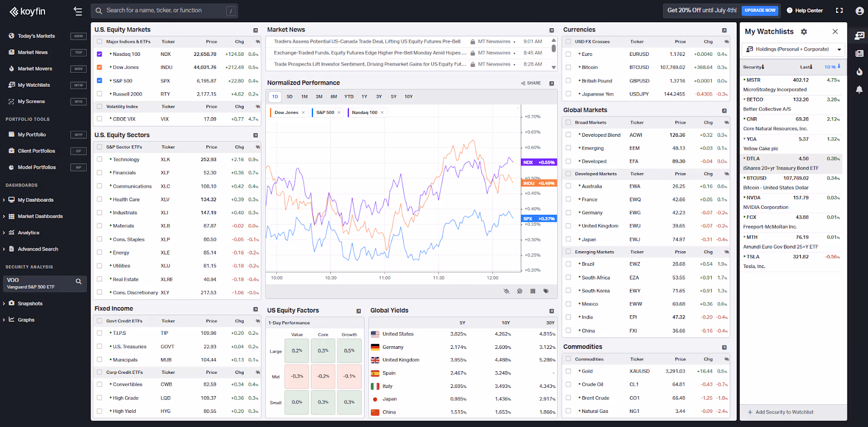Click the INDU +0.48% chart value label
The height and width of the screenshot is (427, 868).
pyautogui.click(x=539, y=183)
